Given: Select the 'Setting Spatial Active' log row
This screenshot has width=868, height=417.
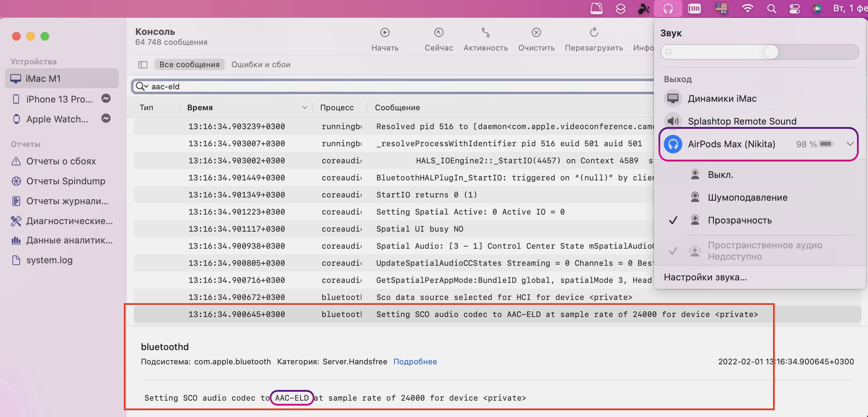Looking at the screenshot, I should (x=393, y=212).
